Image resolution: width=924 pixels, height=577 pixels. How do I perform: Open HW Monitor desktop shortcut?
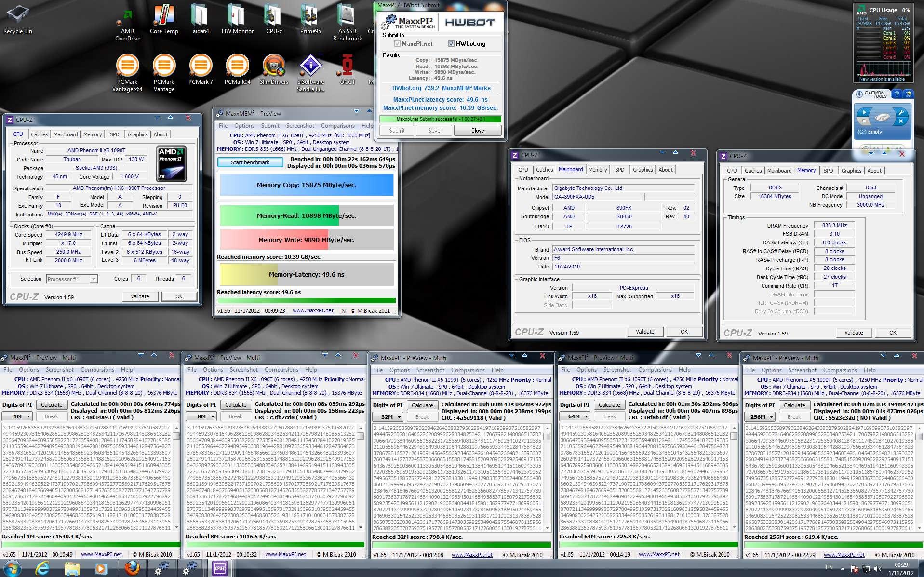237,20
